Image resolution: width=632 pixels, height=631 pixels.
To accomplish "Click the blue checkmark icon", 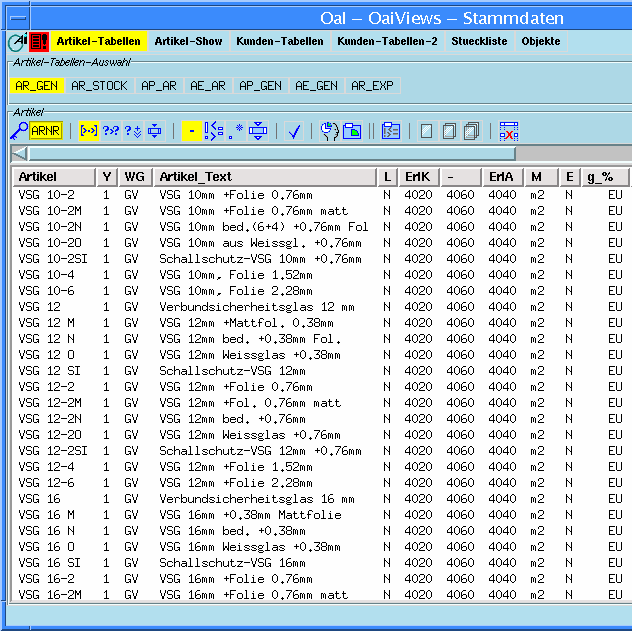I will pos(294,131).
